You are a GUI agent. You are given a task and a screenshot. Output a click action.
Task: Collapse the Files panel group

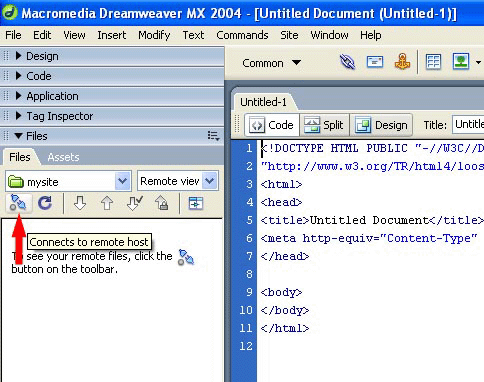coord(19,136)
